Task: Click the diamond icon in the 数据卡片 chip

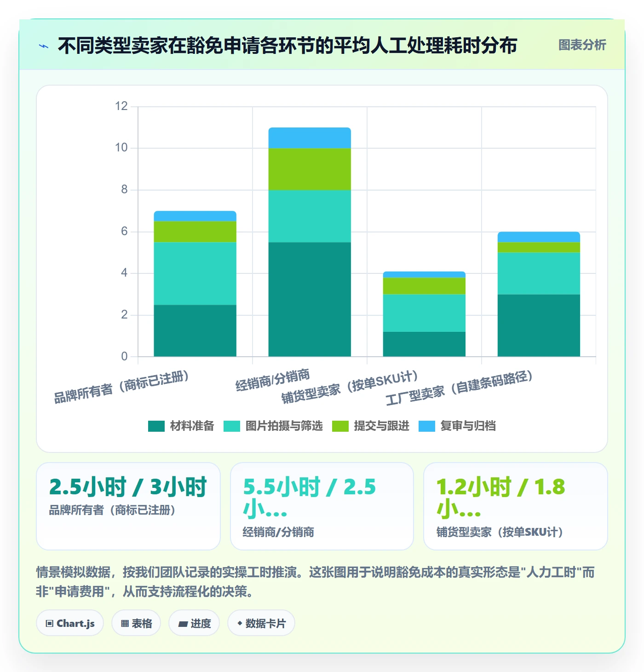Action: [240, 623]
